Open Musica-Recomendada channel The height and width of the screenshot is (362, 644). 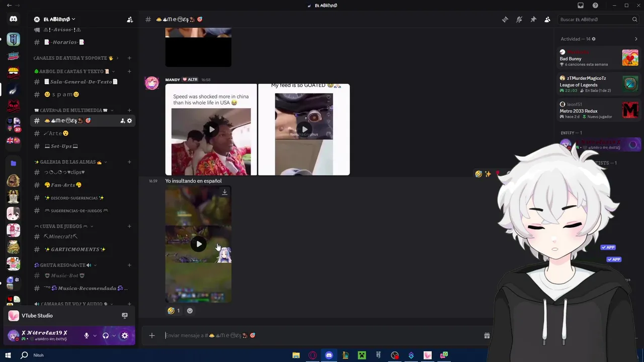click(x=83, y=288)
